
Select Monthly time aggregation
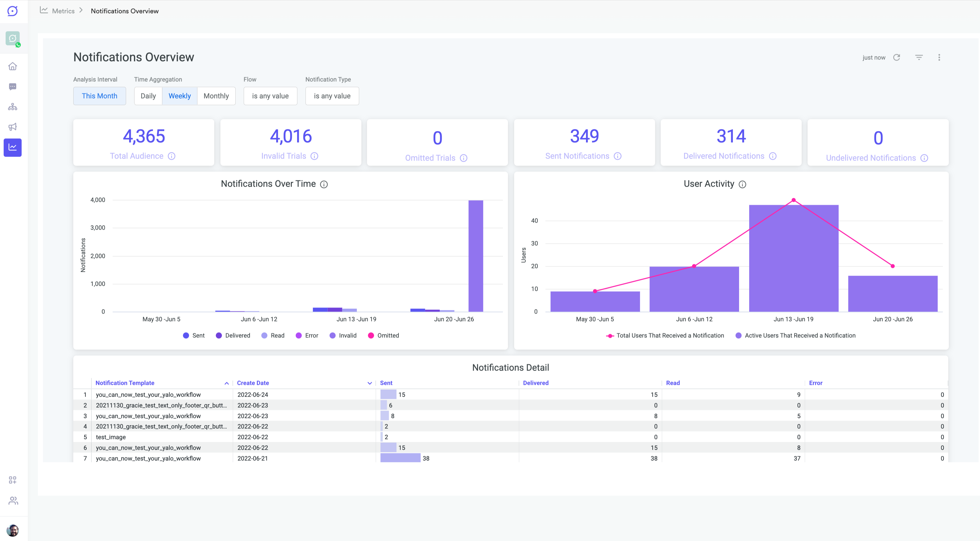pos(216,96)
